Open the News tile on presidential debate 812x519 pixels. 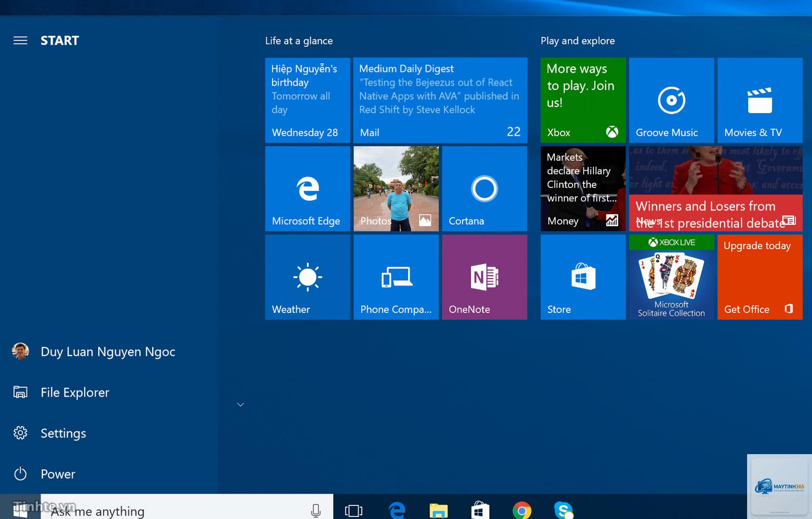point(716,189)
